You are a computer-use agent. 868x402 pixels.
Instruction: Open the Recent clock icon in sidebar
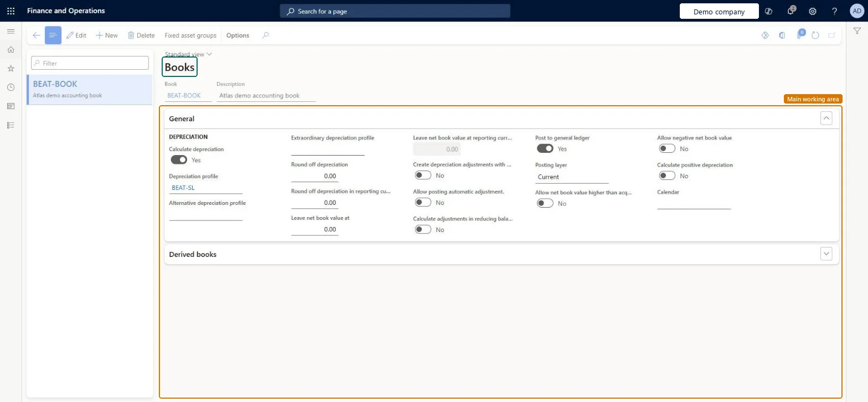[x=11, y=87]
